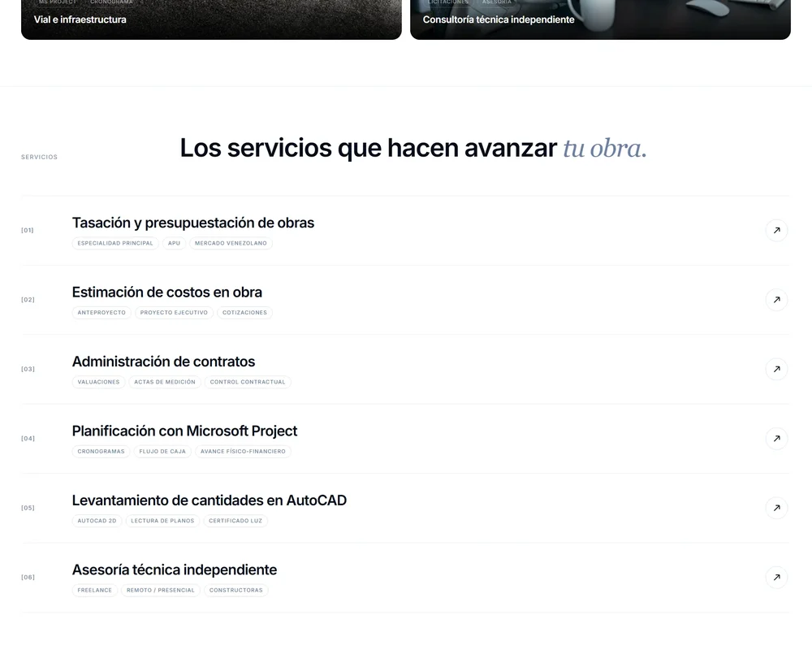Select the APU tag
This screenshot has width=812, height=650.
(x=174, y=243)
